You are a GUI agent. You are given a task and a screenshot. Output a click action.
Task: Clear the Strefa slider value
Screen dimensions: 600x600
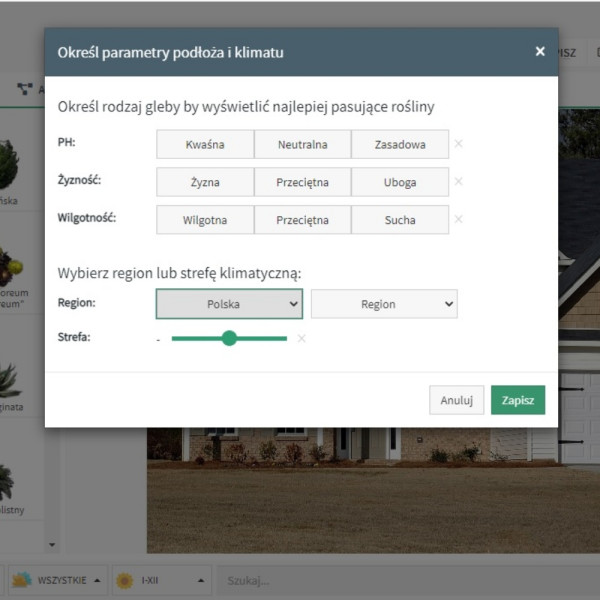click(302, 338)
